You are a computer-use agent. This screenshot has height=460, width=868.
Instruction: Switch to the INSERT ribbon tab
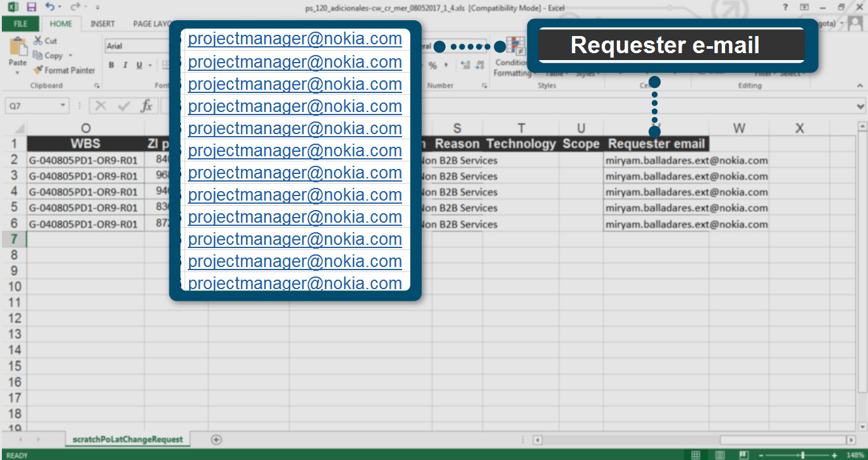[102, 24]
